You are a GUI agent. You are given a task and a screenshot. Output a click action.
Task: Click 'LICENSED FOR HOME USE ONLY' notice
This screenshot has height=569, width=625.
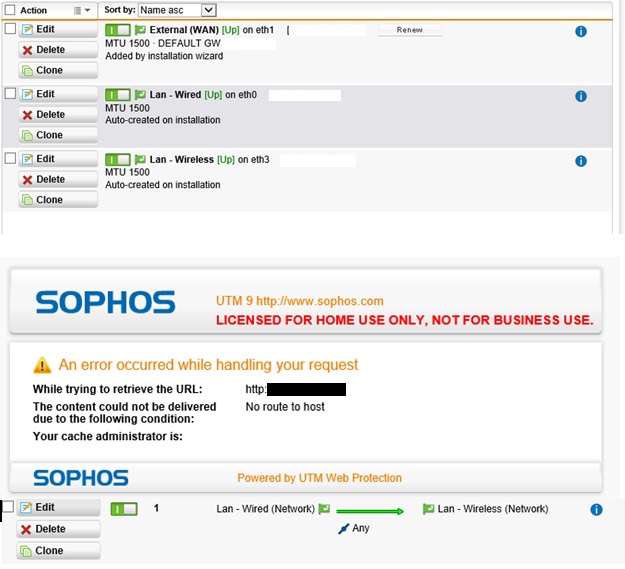pyautogui.click(x=405, y=320)
